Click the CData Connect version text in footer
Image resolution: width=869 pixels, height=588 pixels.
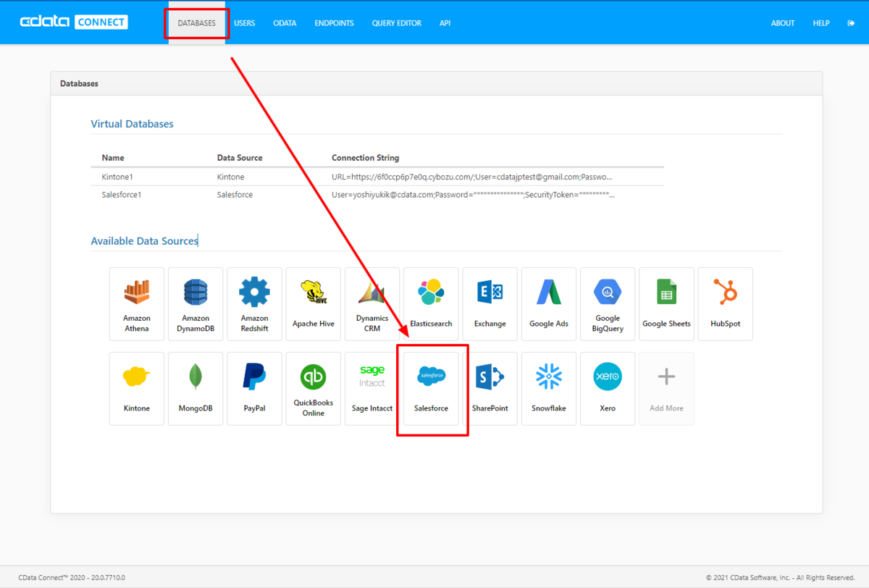tap(72, 578)
